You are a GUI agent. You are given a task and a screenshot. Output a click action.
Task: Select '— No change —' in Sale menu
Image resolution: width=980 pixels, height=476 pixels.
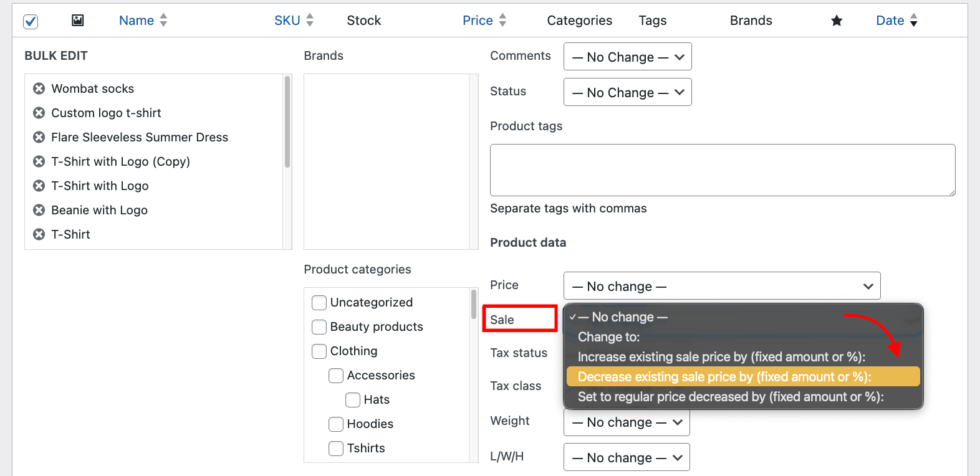[743, 317]
